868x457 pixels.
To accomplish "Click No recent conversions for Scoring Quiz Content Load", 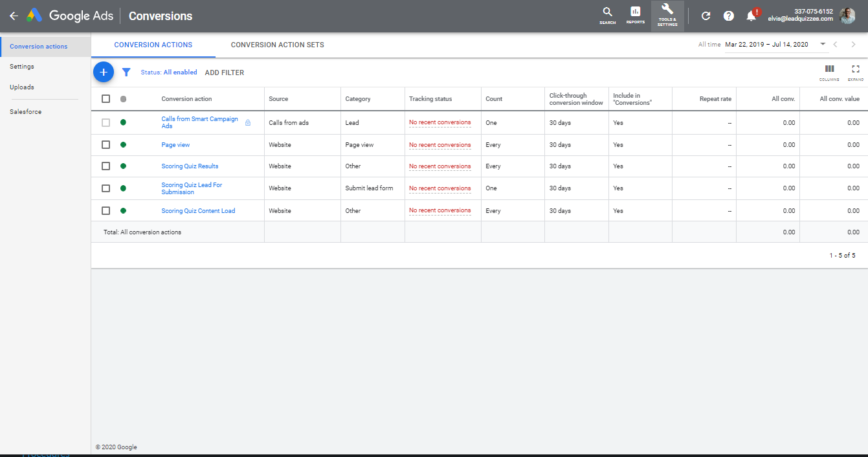I will point(440,210).
